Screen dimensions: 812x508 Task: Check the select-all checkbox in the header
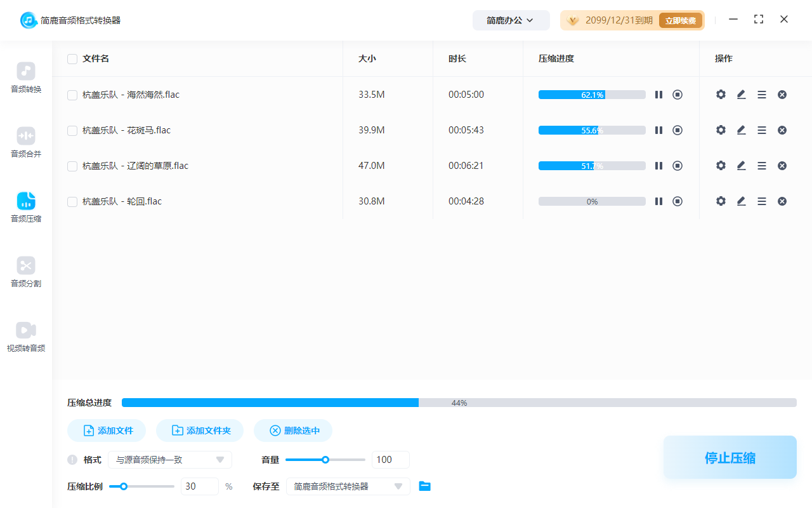click(x=72, y=58)
